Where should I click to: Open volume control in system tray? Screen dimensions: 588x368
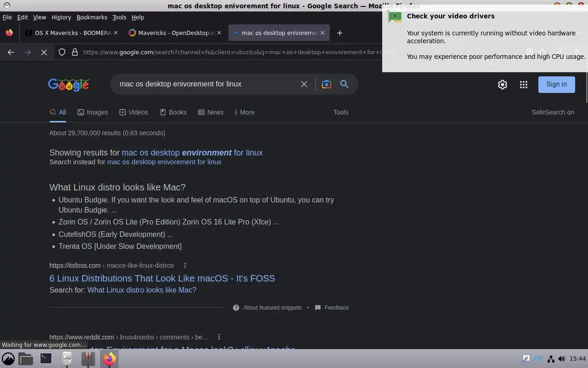pyautogui.click(x=561, y=359)
